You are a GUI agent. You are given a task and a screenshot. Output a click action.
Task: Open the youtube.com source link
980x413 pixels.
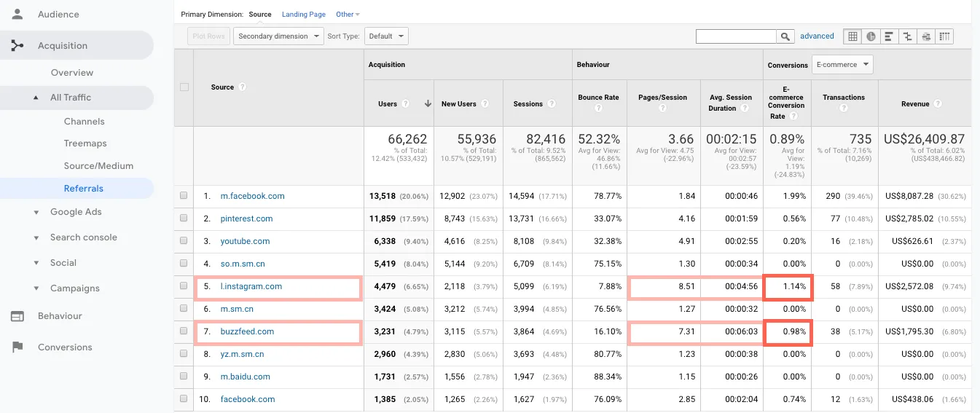coord(246,241)
